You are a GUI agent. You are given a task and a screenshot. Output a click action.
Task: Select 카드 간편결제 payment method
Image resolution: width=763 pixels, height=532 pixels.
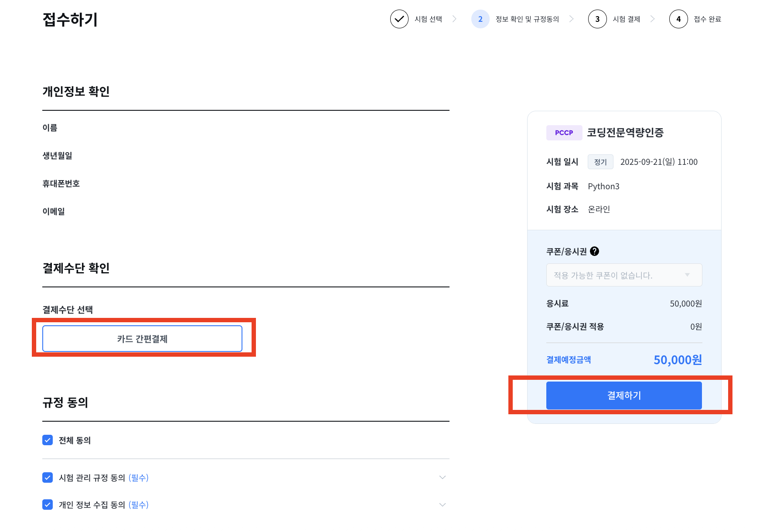pos(142,339)
